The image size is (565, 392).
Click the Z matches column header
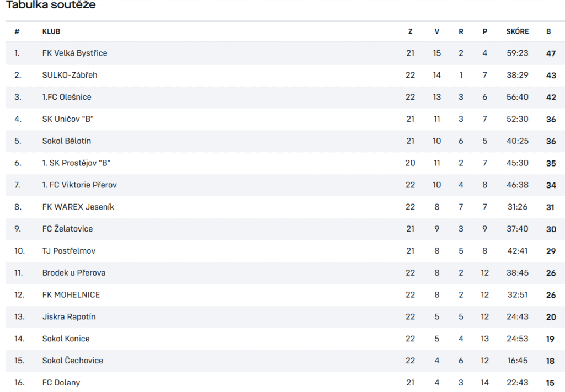410,31
